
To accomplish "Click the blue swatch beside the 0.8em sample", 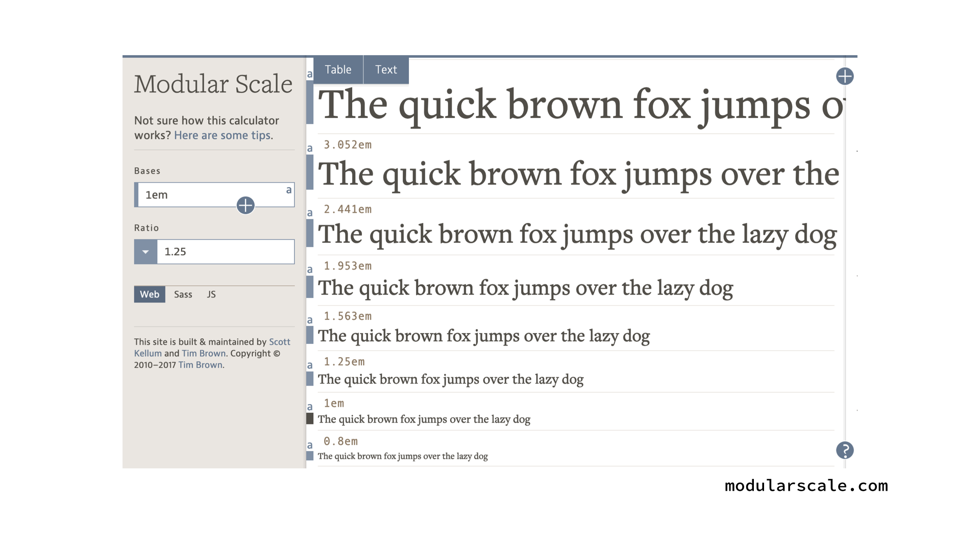I will [x=310, y=456].
